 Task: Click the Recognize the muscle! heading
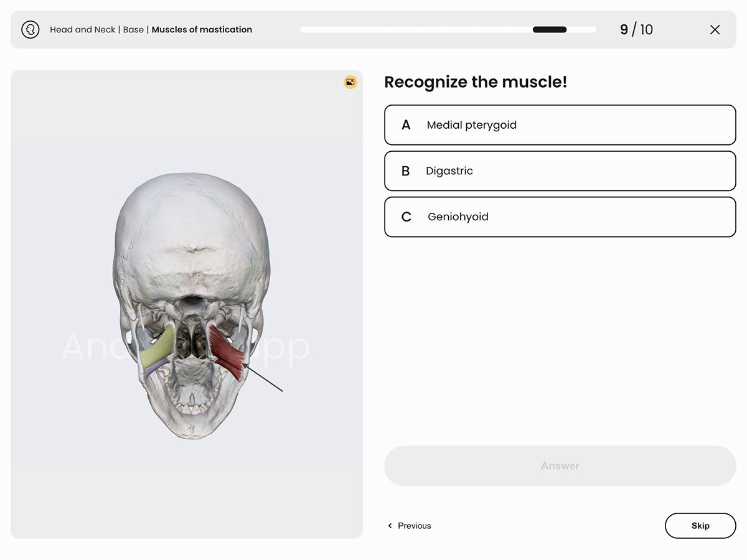[x=476, y=82]
